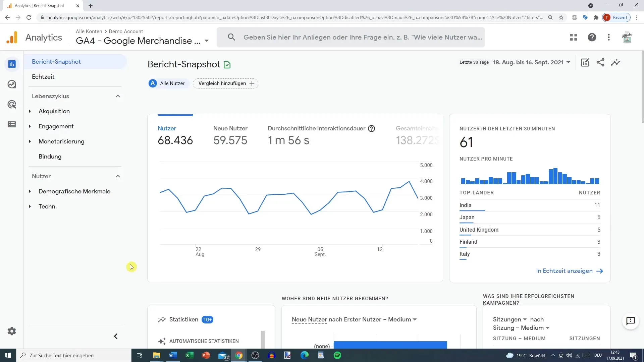
Task: Click the Windows taskbar search box
Action: (74, 355)
